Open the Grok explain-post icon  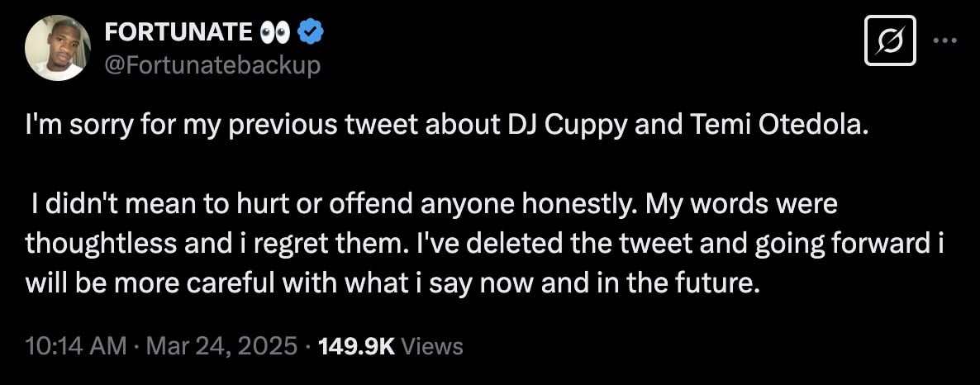890,40
